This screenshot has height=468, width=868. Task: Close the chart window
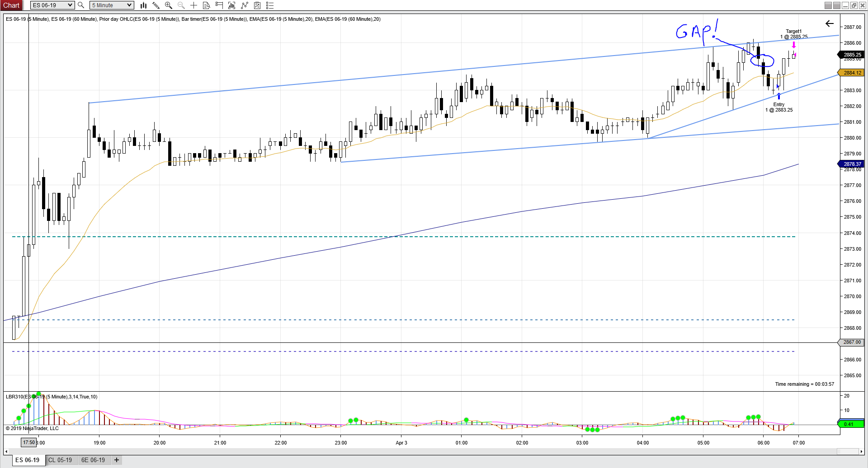[x=862, y=5]
